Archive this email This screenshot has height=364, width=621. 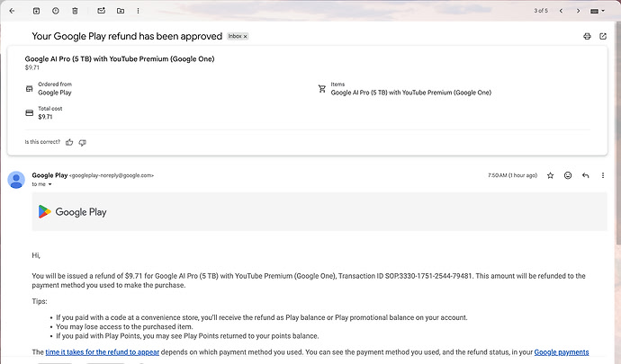[x=36, y=11]
